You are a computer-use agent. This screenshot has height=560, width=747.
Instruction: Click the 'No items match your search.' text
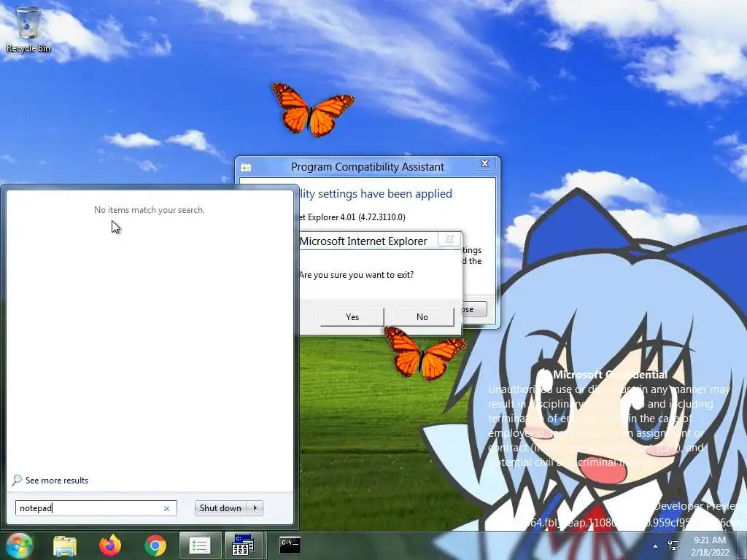coord(149,210)
